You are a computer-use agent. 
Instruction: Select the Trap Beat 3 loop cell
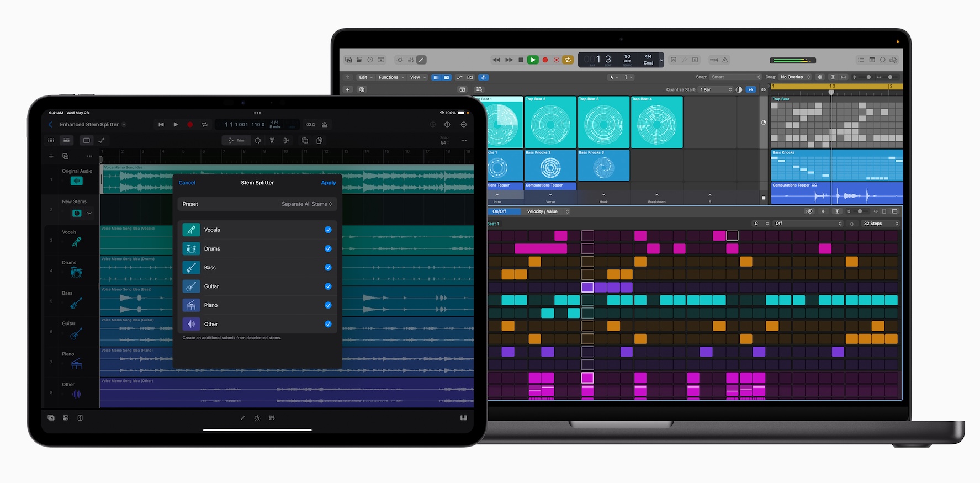click(603, 123)
